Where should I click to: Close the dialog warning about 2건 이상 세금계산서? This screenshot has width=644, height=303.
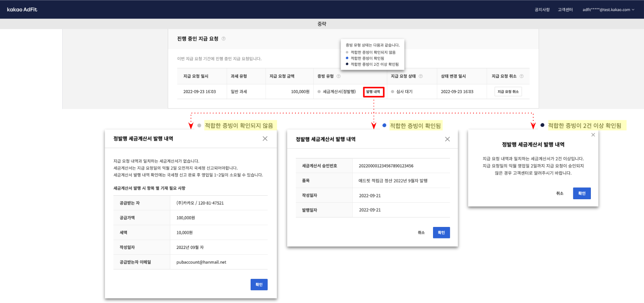click(593, 135)
